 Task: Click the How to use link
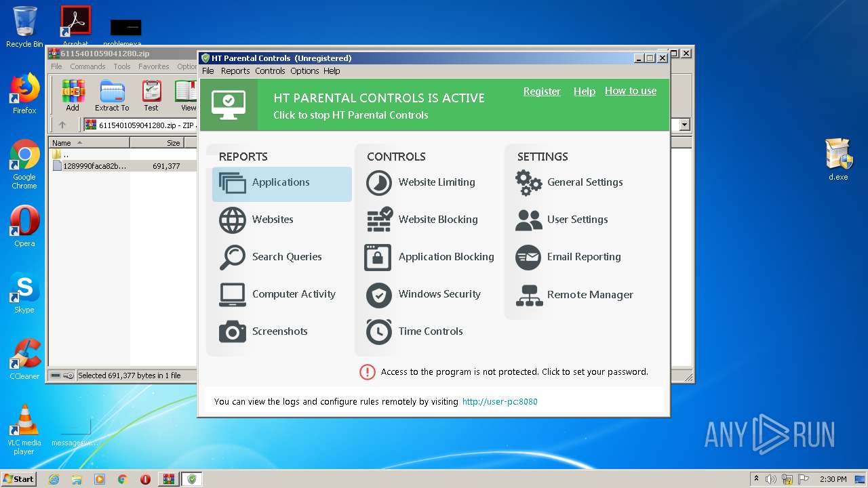pyautogui.click(x=631, y=91)
